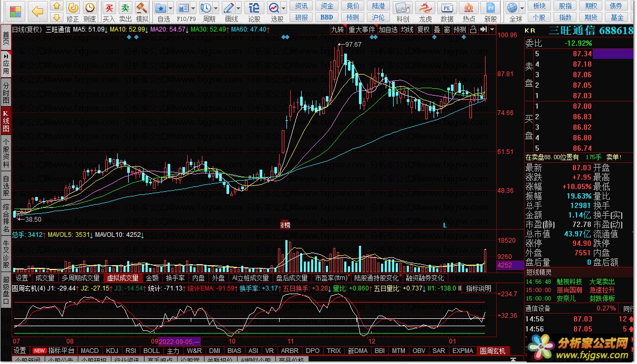Toggle 重大事件 major events markers
This screenshot has height=364, width=637.
[x=362, y=29]
